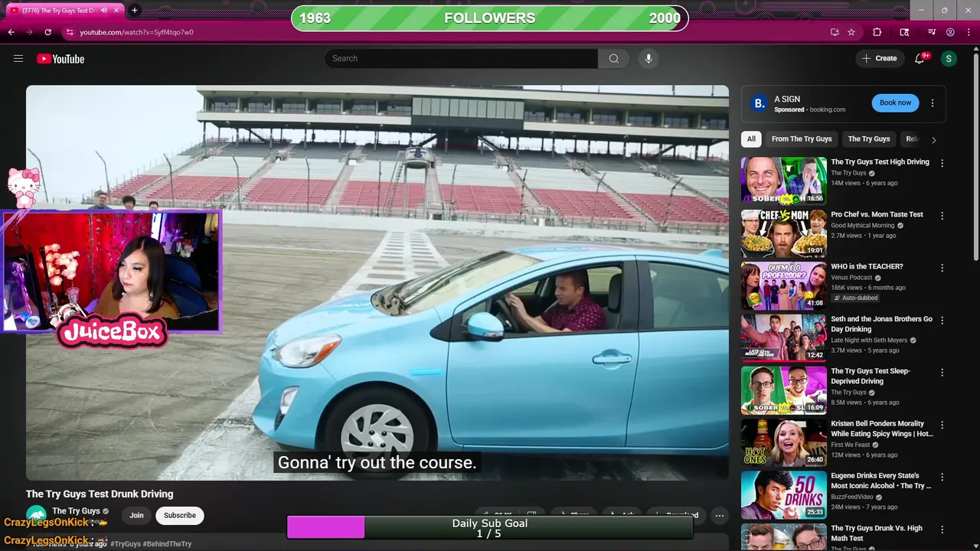Bookmark this page with the star icon

(851, 32)
